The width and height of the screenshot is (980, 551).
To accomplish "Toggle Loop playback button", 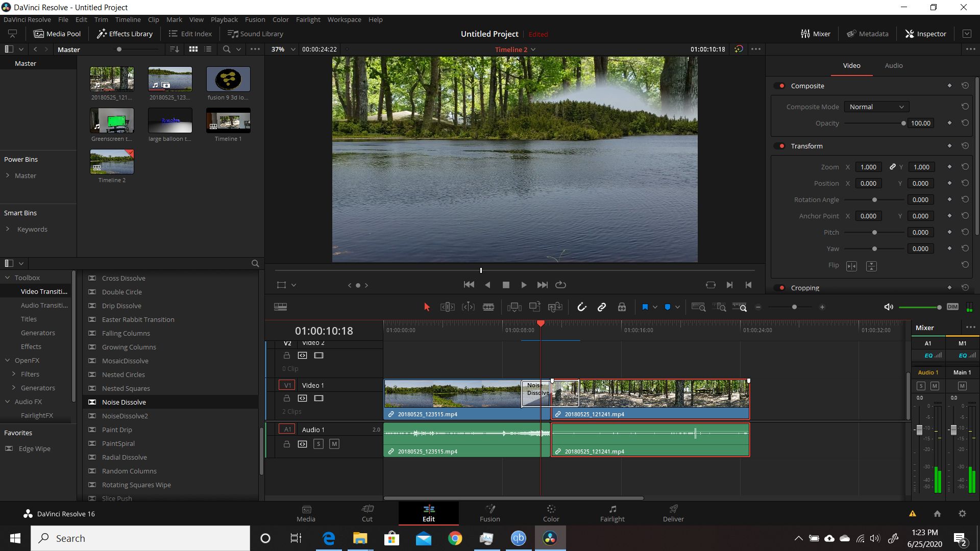I will pos(560,285).
